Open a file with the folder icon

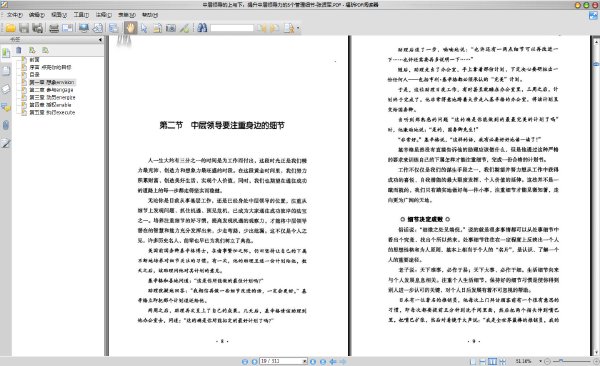pyautogui.click(x=10, y=28)
